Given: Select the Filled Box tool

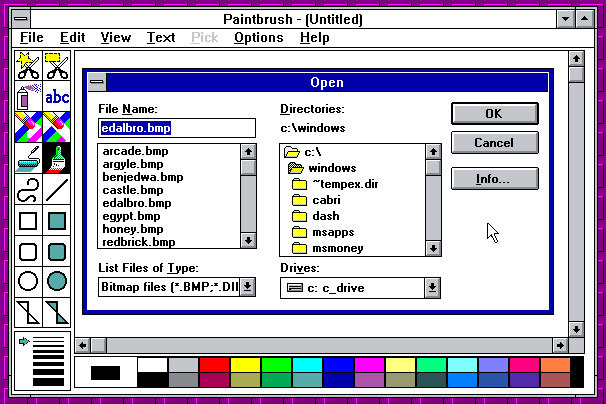Looking at the screenshot, I should pyautogui.click(x=57, y=221).
